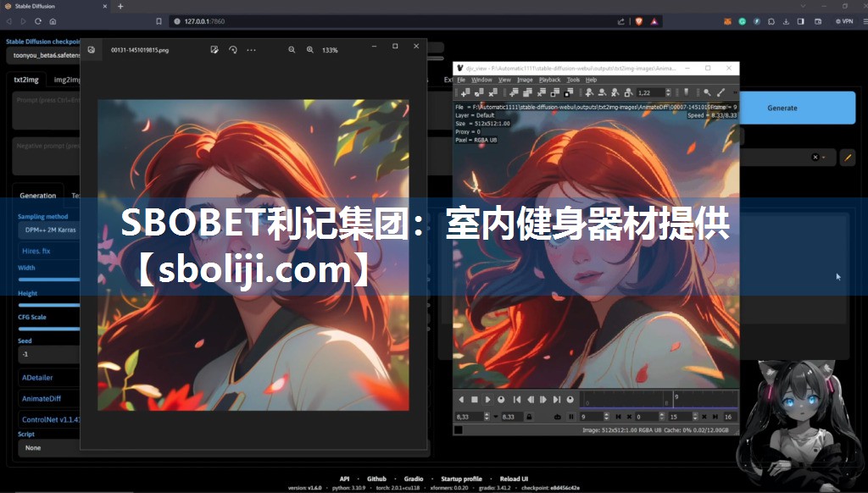Click the 8,33 speed stepper in djv_view
Image resolution: width=868 pixels, height=493 pixels.
(487, 417)
